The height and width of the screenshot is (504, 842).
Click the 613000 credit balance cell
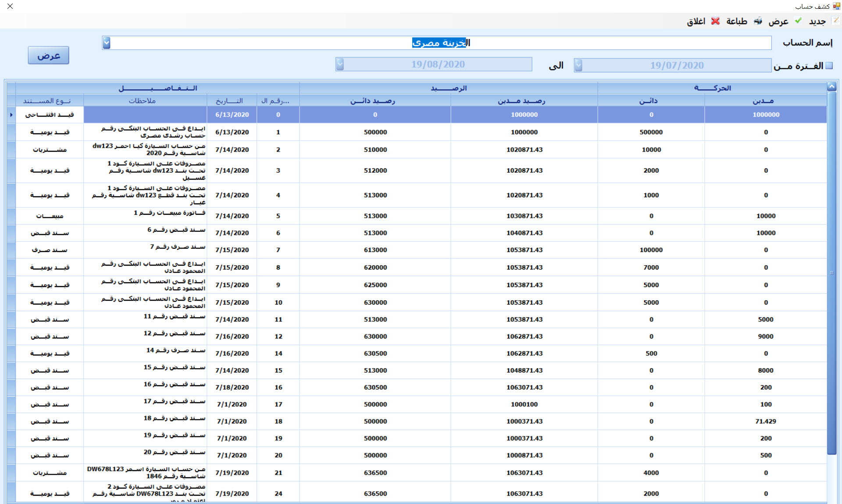375,250
